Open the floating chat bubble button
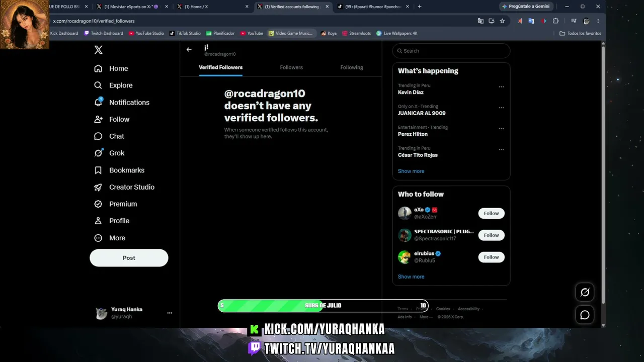 pos(585,315)
